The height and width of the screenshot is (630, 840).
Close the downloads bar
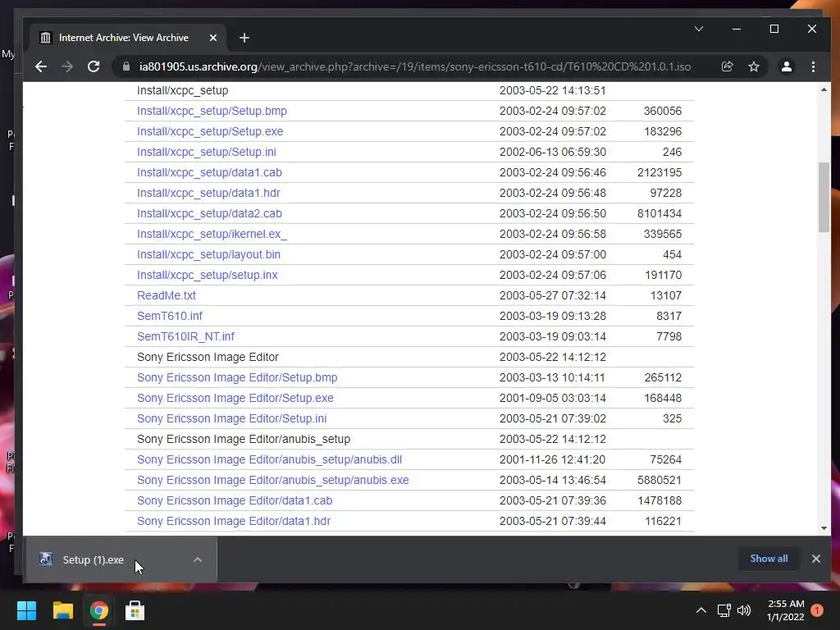pyautogui.click(x=816, y=559)
